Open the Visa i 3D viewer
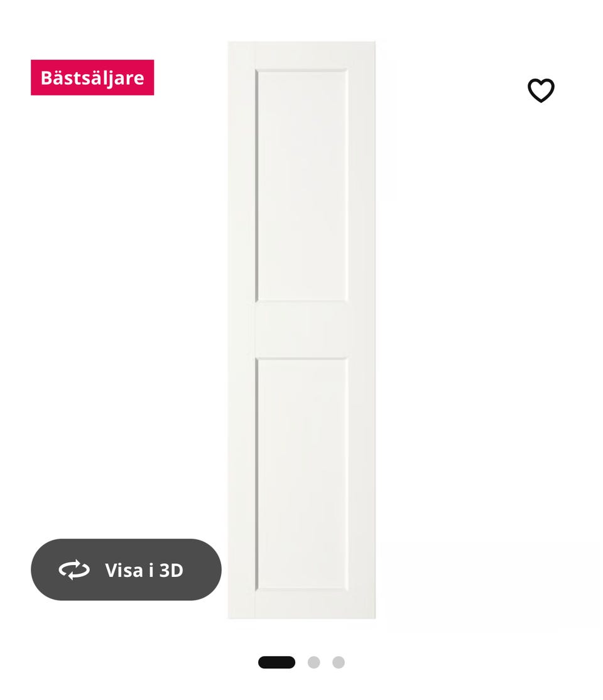 [126, 569]
